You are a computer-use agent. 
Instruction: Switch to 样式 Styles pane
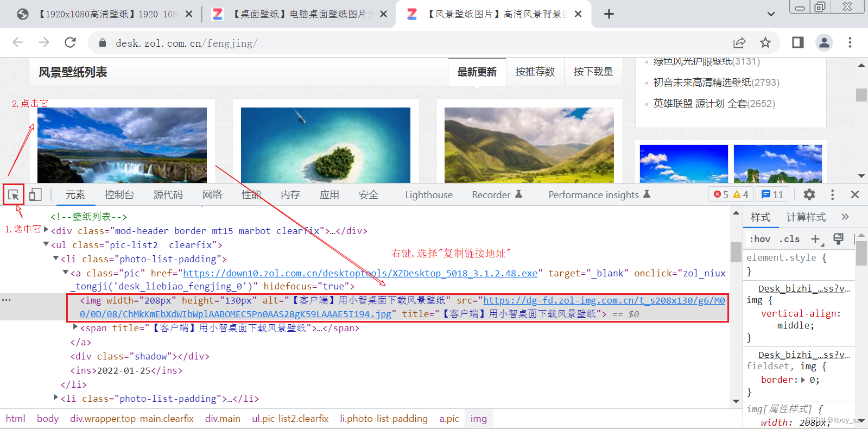pos(761,217)
